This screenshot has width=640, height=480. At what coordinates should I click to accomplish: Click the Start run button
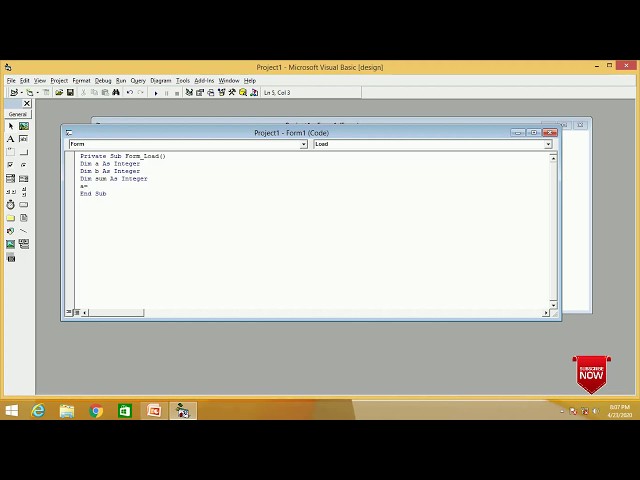[x=156, y=93]
